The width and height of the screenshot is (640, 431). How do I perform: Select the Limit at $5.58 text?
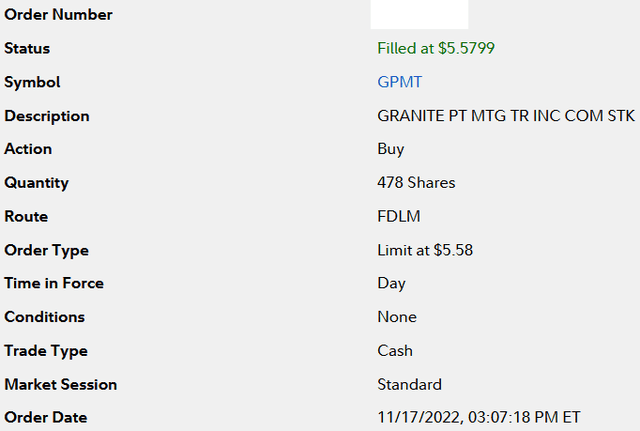pyautogui.click(x=425, y=250)
